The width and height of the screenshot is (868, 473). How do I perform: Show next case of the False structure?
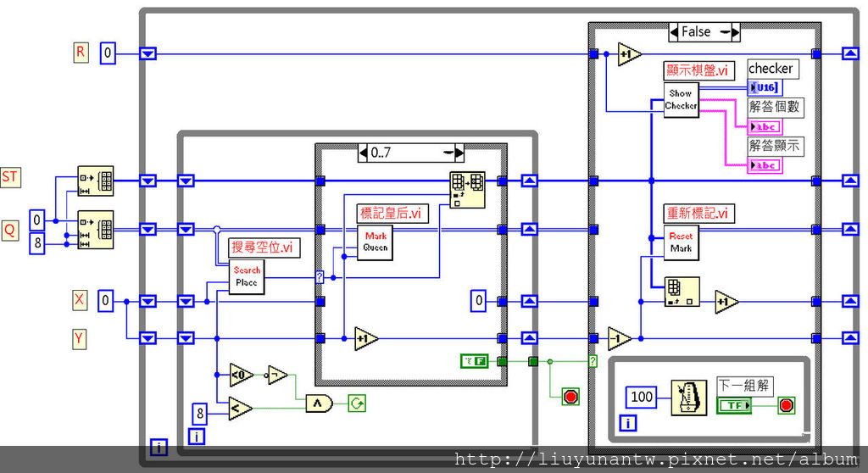735,32
